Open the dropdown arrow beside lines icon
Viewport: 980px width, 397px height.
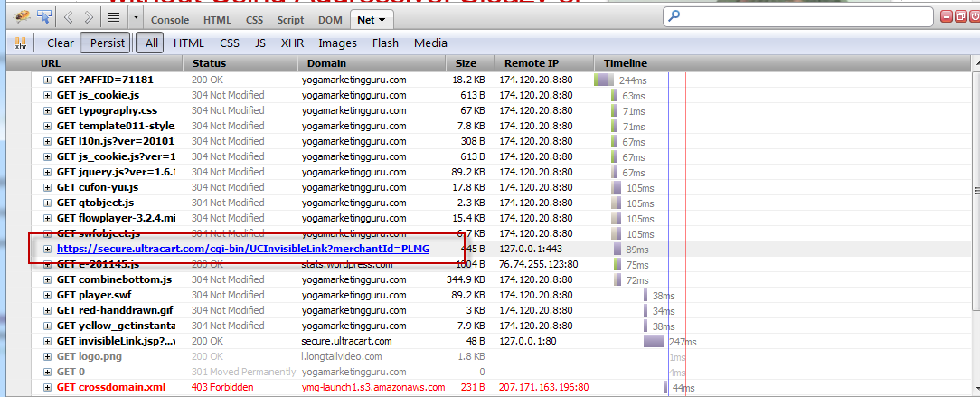(137, 17)
